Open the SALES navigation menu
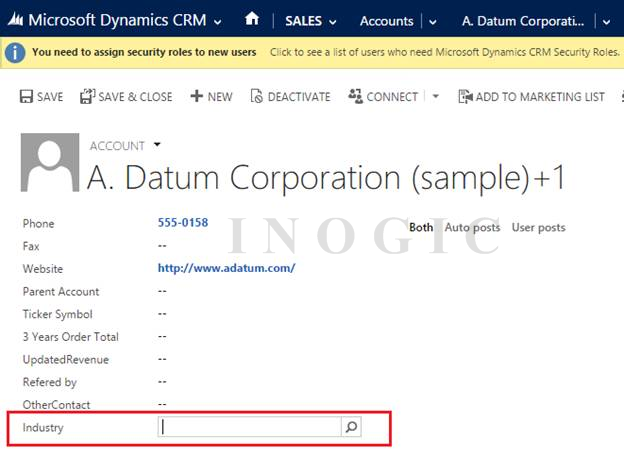The width and height of the screenshot is (624, 456). (x=303, y=21)
